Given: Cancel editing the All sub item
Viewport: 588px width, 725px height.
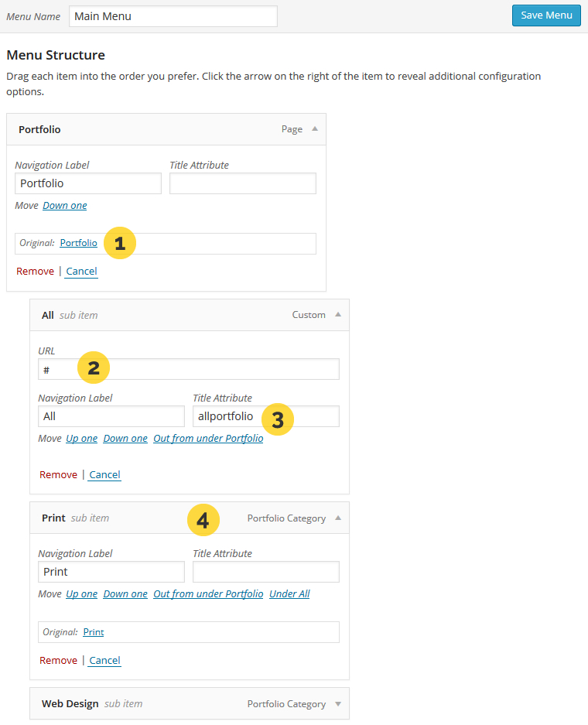Looking at the screenshot, I should point(104,475).
